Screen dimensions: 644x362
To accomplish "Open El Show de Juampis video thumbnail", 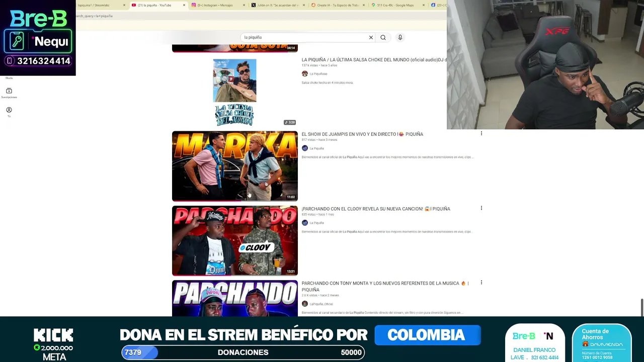I will [x=235, y=166].
